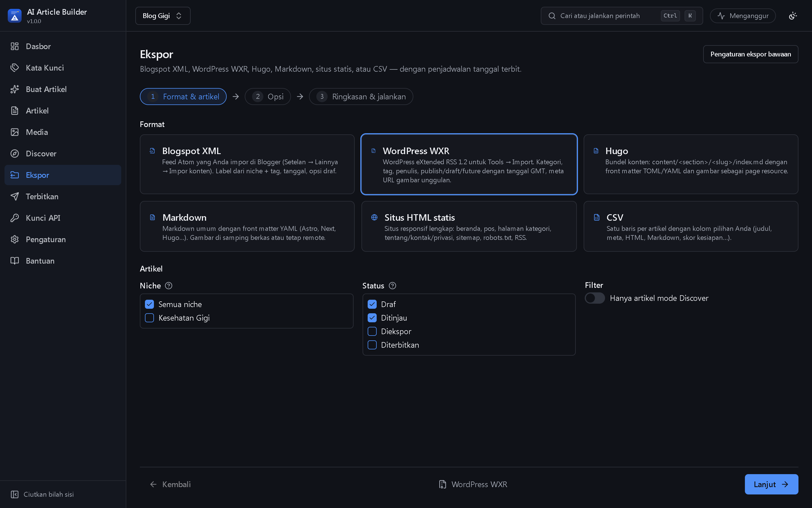Open the Blog Gigi project dropdown
The height and width of the screenshot is (508, 812).
(x=163, y=16)
